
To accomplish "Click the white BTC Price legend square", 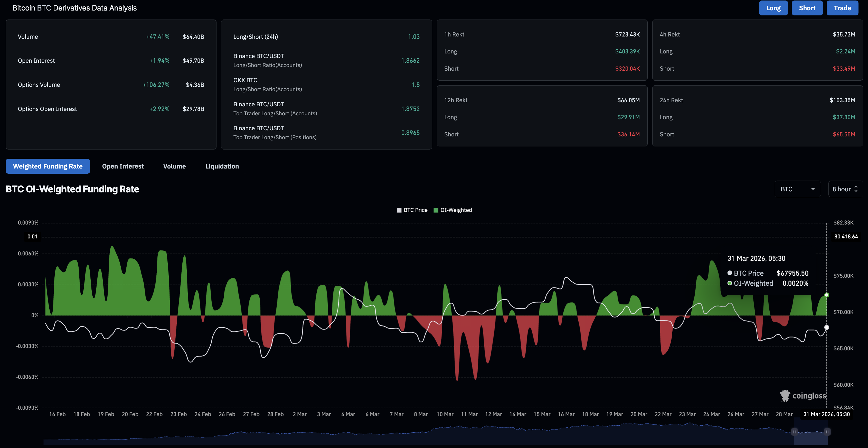I will click(x=399, y=210).
